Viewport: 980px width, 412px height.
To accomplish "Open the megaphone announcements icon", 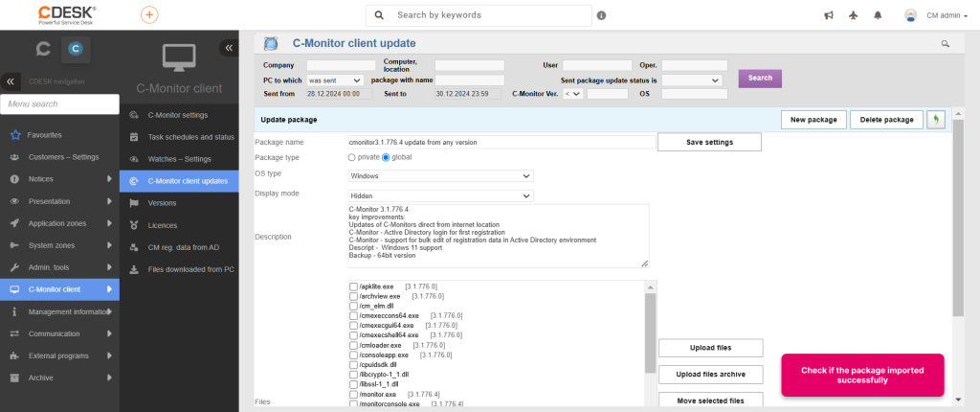I will (x=829, y=15).
